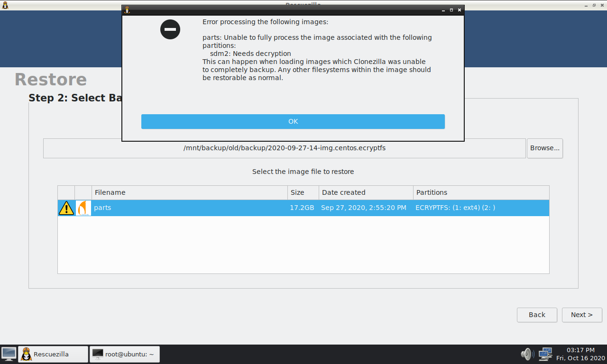
Task: Click the network icon in the system tray
Action: [x=545, y=354]
